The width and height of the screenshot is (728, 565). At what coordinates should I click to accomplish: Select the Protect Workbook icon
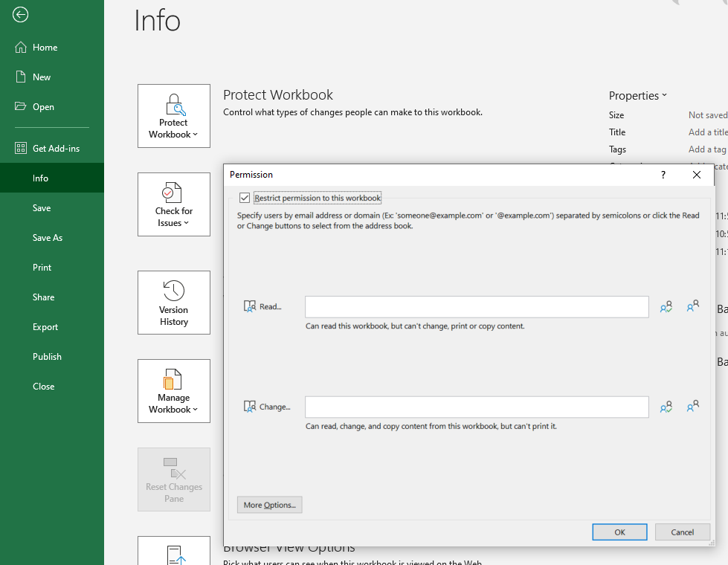173,105
